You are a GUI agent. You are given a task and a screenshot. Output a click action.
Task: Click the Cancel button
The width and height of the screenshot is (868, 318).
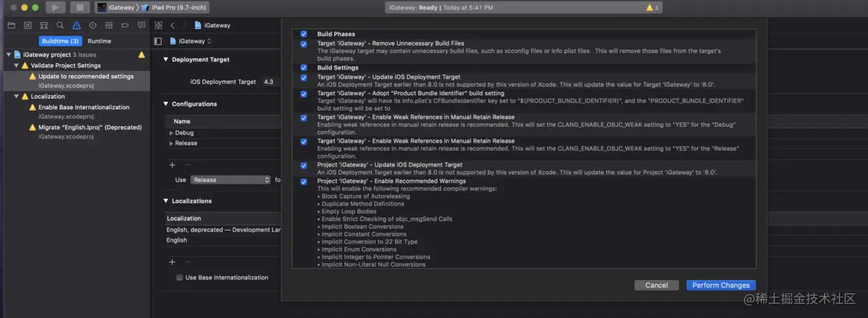pos(657,285)
